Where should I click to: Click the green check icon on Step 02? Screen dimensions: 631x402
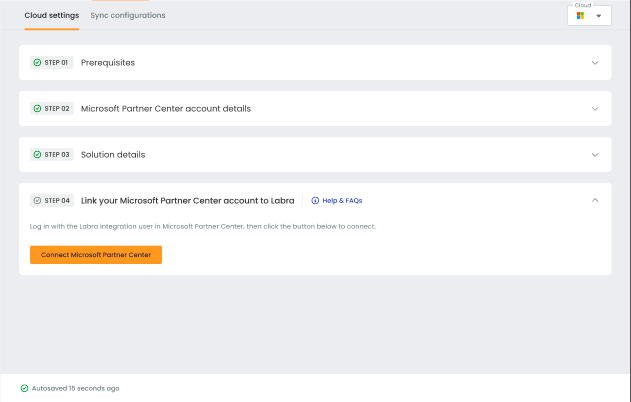(x=37, y=108)
